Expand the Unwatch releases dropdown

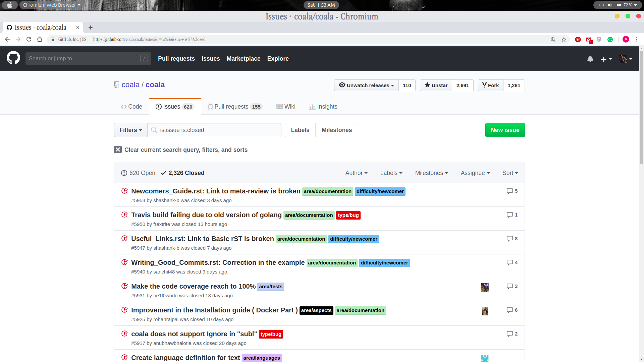(x=366, y=85)
